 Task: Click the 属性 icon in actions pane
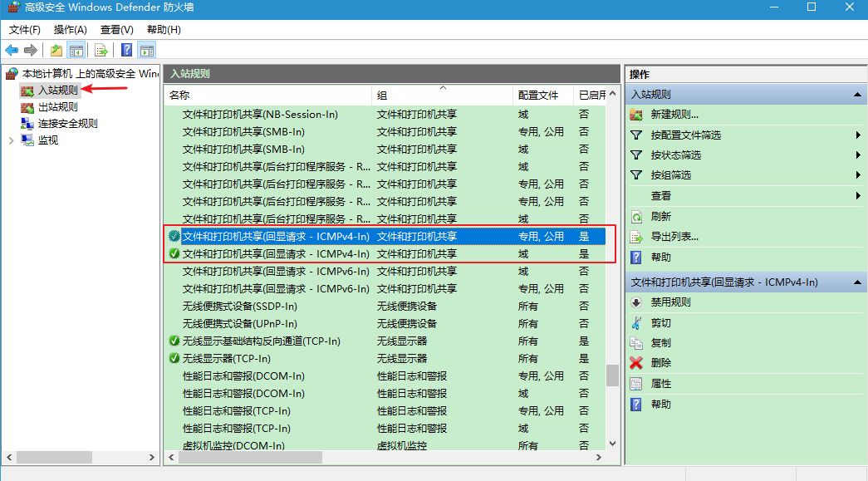click(x=636, y=384)
